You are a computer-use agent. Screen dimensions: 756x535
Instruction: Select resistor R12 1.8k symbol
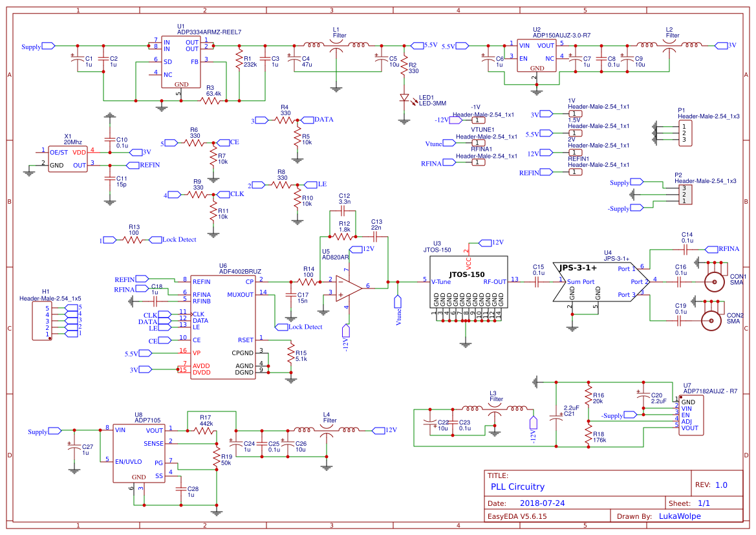point(343,236)
